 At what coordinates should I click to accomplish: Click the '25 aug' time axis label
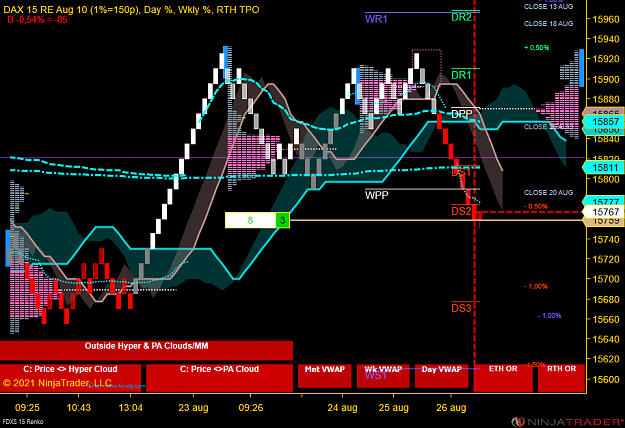tap(393, 408)
